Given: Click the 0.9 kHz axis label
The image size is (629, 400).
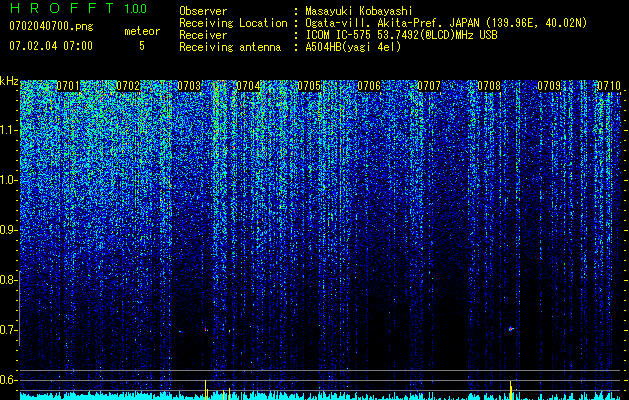Looking at the screenshot, I should 9,230.
